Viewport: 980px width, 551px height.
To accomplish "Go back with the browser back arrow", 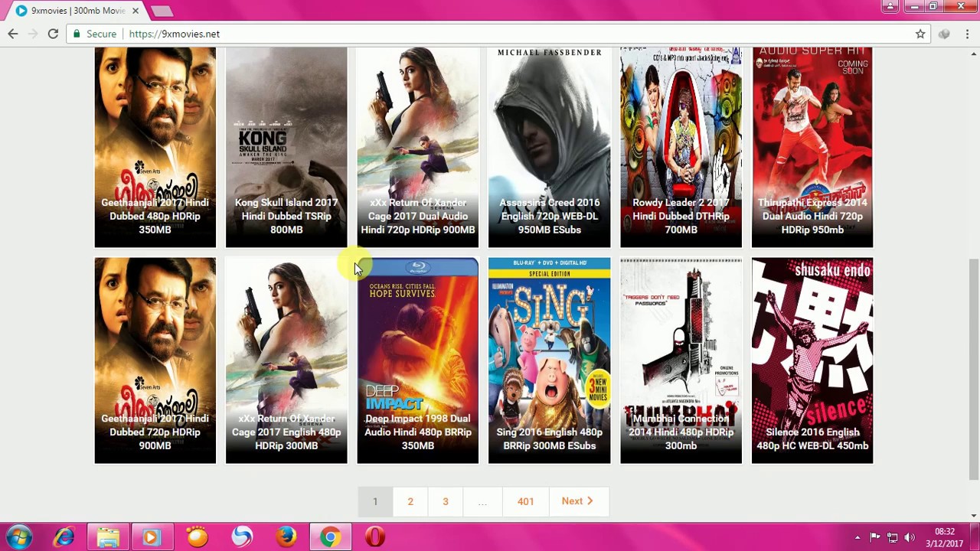I will [13, 34].
